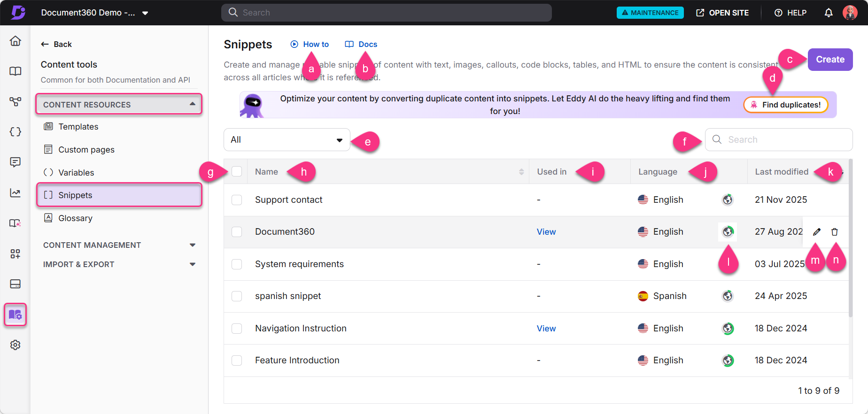
Task: Open the Feature Introduction snippet name
Action: (x=297, y=360)
